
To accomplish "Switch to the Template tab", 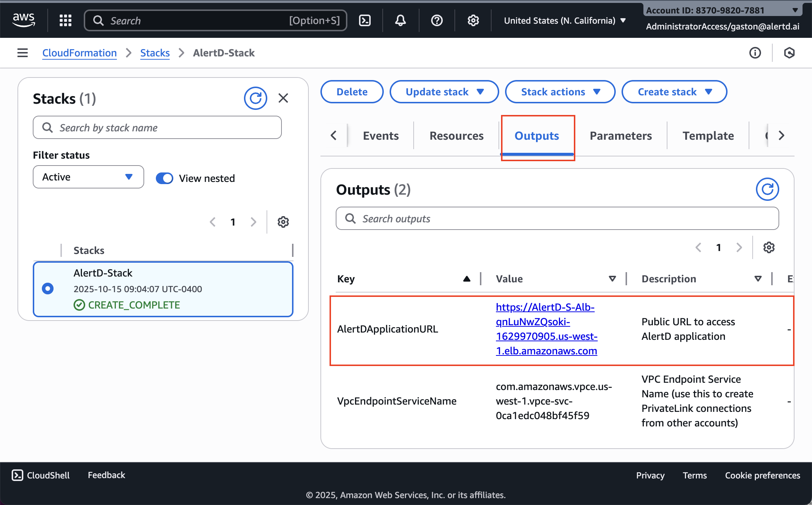I will pos(708,135).
